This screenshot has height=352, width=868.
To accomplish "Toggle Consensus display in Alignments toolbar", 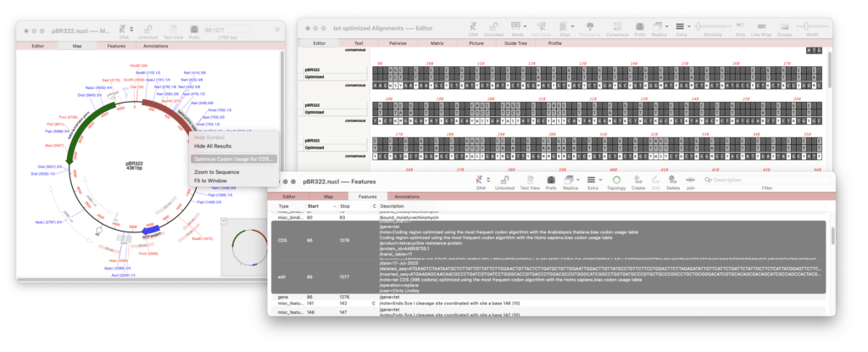I will click(617, 25).
